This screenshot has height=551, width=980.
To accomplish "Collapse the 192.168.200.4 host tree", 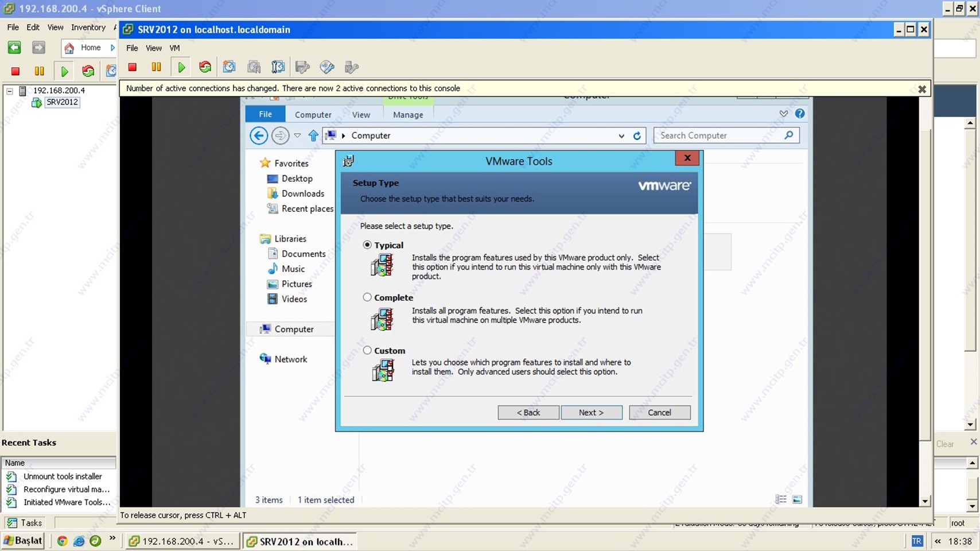I will click(10, 91).
